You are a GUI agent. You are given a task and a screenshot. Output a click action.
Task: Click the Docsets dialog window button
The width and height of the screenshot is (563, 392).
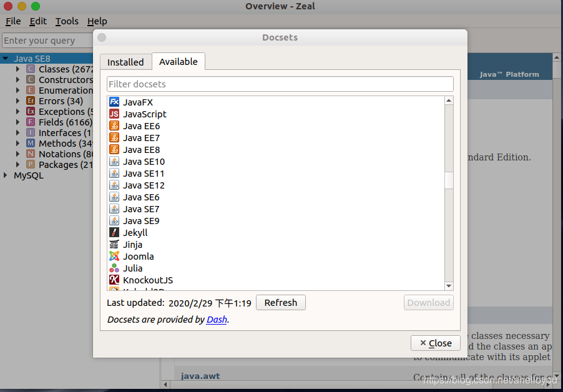102,37
